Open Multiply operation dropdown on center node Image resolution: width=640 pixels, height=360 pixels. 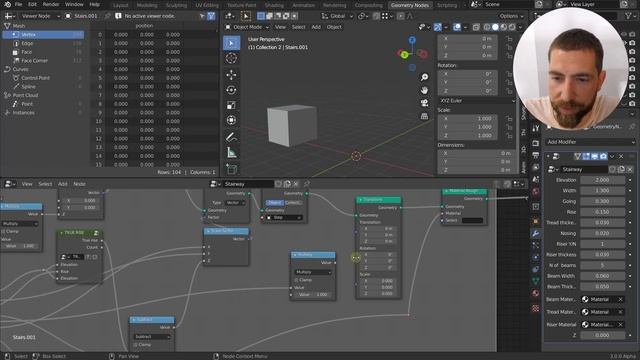pyautogui.click(x=313, y=272)
